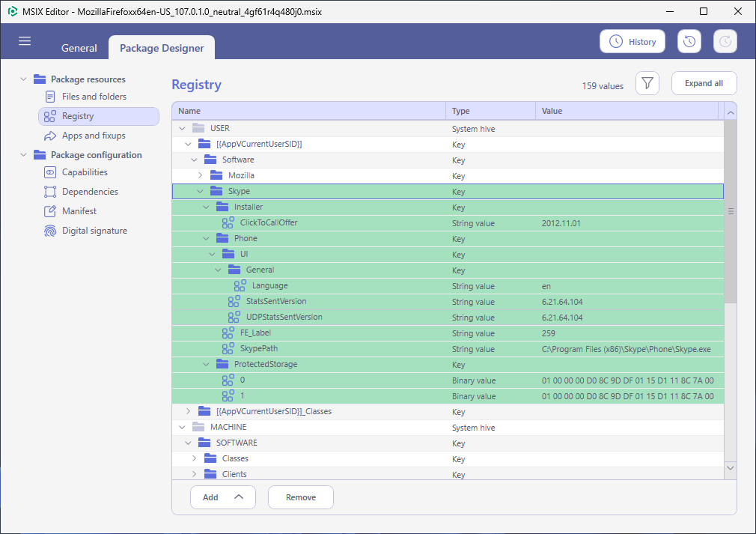756x534 pixels.
Task: Collapse the ProtectedStorage key
Action: (x=207, y=364)
